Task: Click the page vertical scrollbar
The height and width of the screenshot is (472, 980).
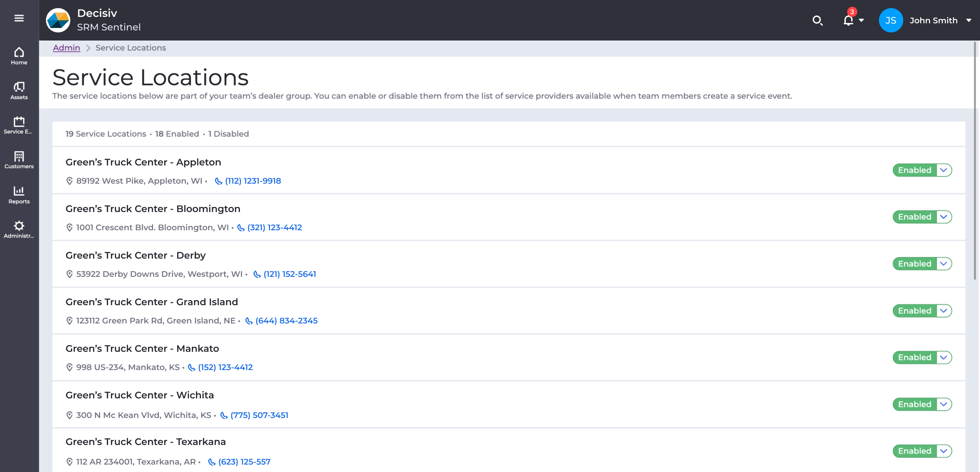Action: pos(975,160)
